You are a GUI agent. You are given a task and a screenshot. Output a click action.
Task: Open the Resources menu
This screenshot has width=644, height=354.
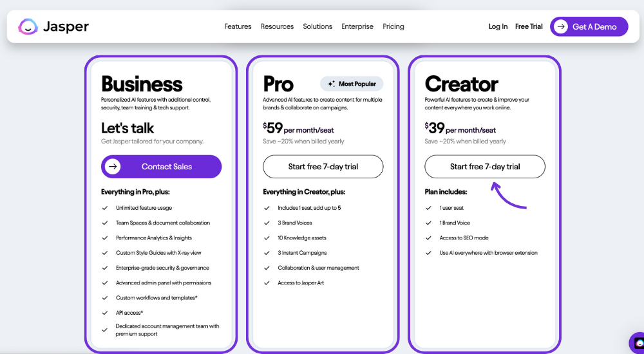[x=277, y=26]
